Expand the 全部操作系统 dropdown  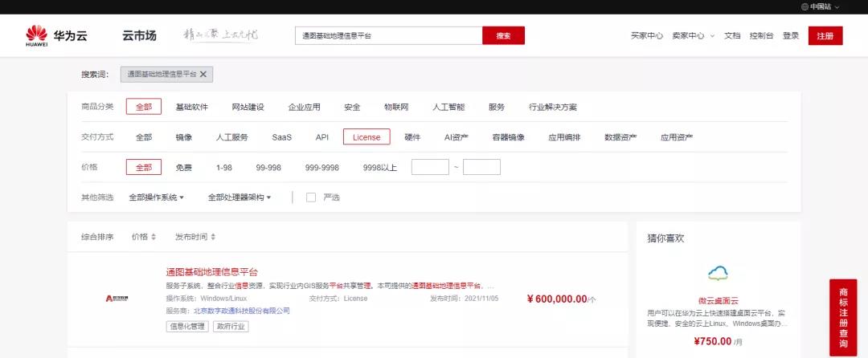(x=157, y=197)
